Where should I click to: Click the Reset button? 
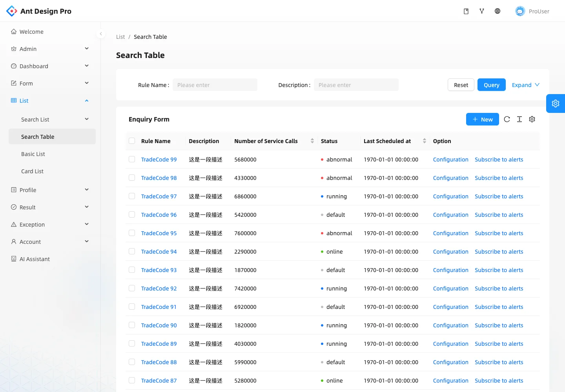pos(461,85)
